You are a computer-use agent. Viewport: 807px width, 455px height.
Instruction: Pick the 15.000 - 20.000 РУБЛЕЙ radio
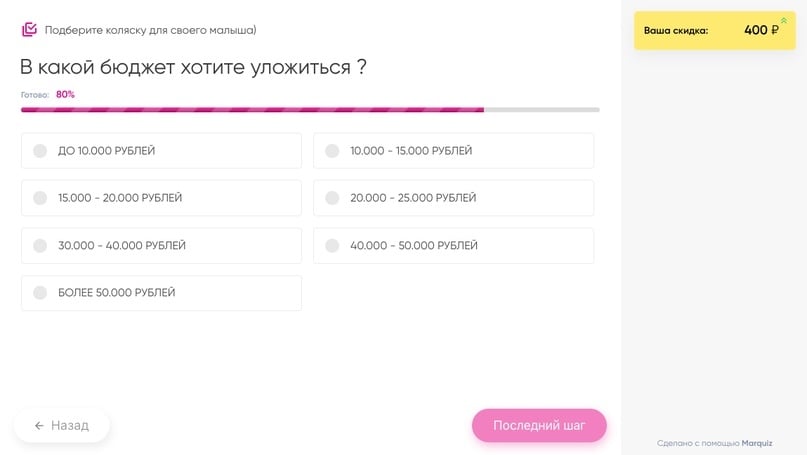(x=40, y=198)
